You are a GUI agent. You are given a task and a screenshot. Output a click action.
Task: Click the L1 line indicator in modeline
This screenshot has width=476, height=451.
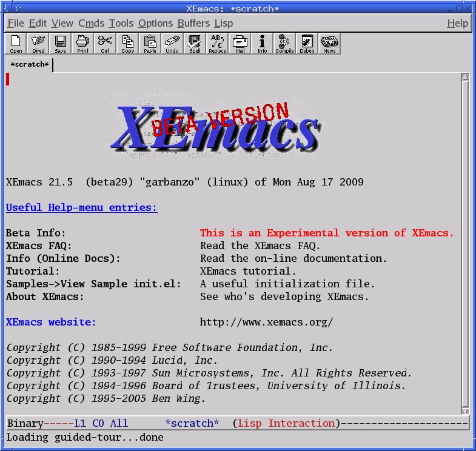(x=80, y=423)
